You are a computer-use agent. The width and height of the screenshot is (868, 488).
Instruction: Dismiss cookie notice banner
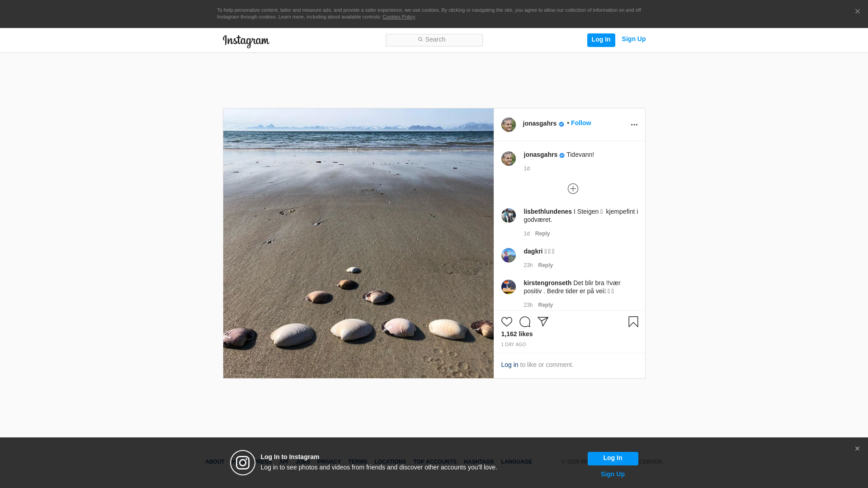pos(858,12)
